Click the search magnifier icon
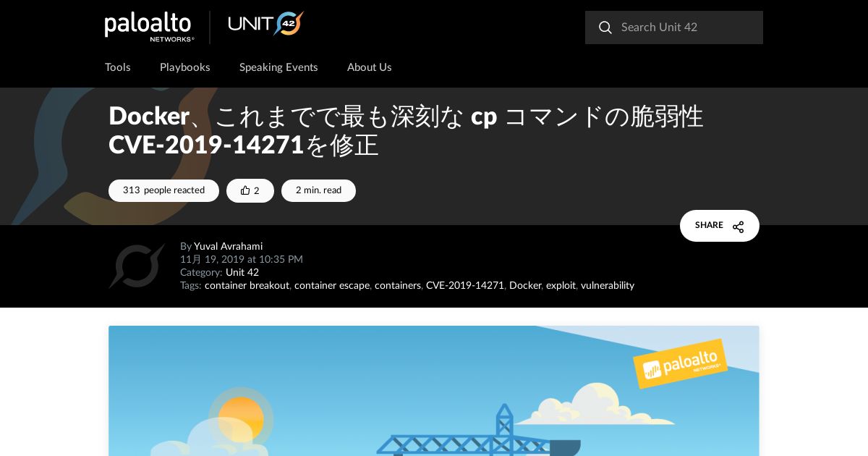The height and width of the screenshot is (456, 868). click(605, 28)
